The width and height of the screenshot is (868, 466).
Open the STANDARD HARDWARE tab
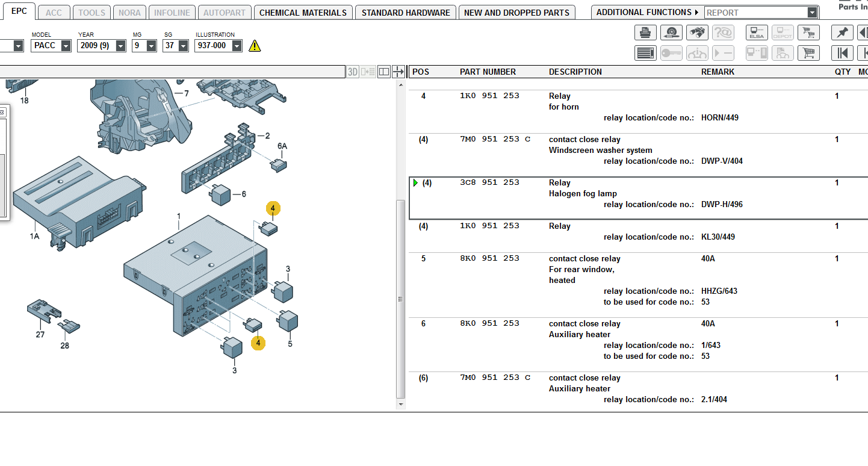[x=406, y=13]
